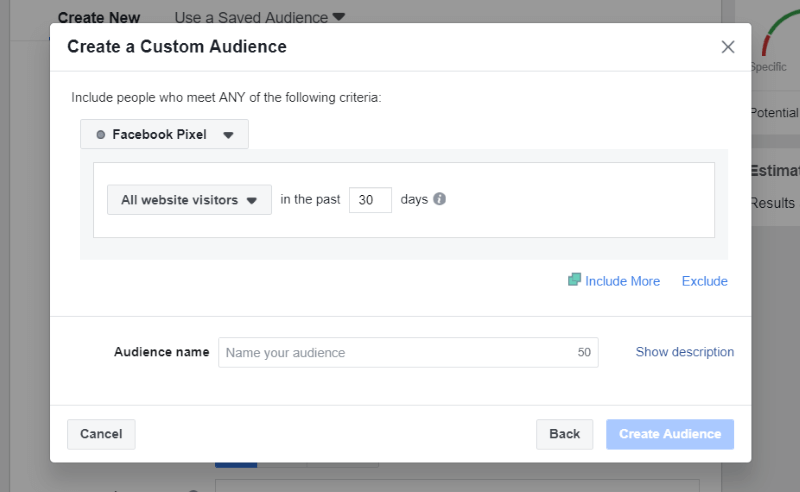Viewport: 800px width, 492px height.
Task: Click the Include More stacked squares icon
Action: (574, 280)
